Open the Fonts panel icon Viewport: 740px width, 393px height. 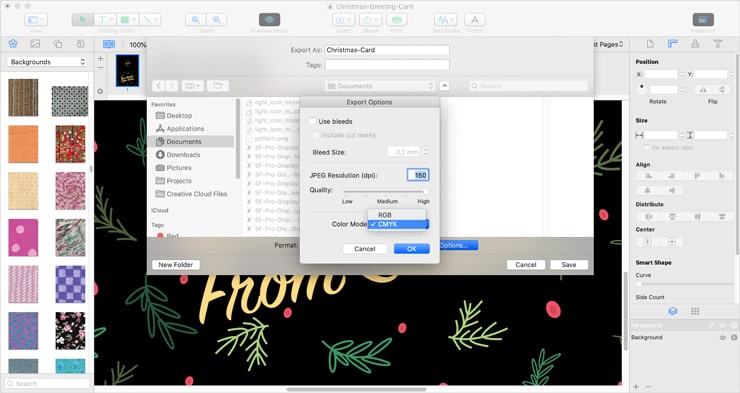tap(475, 19)
